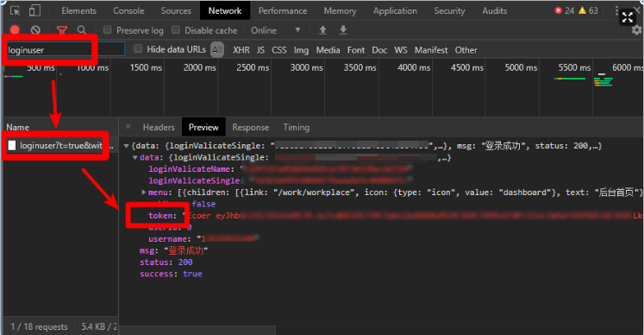Viewport: 644px width, 335px height.
Task: Show the request Headers tab
Action: tap(159, 127)
